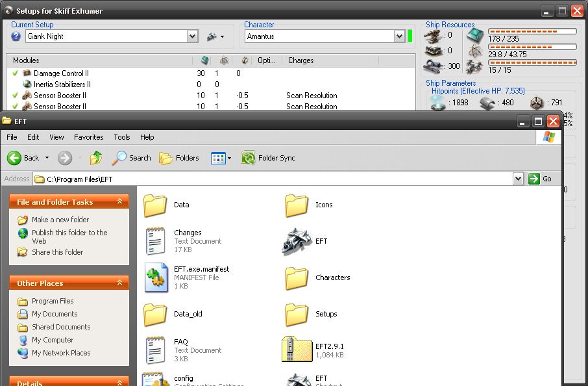Go to Shared Documents

click(54, 327)
